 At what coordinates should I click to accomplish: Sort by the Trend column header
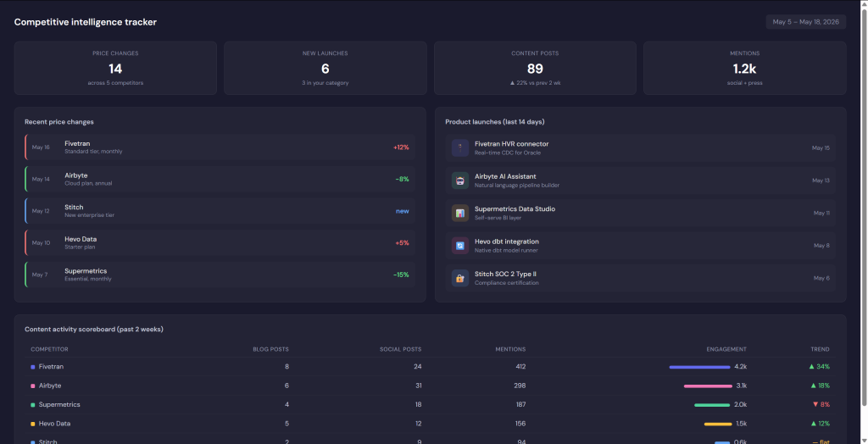pyautogui.click(x=820, y=349)
